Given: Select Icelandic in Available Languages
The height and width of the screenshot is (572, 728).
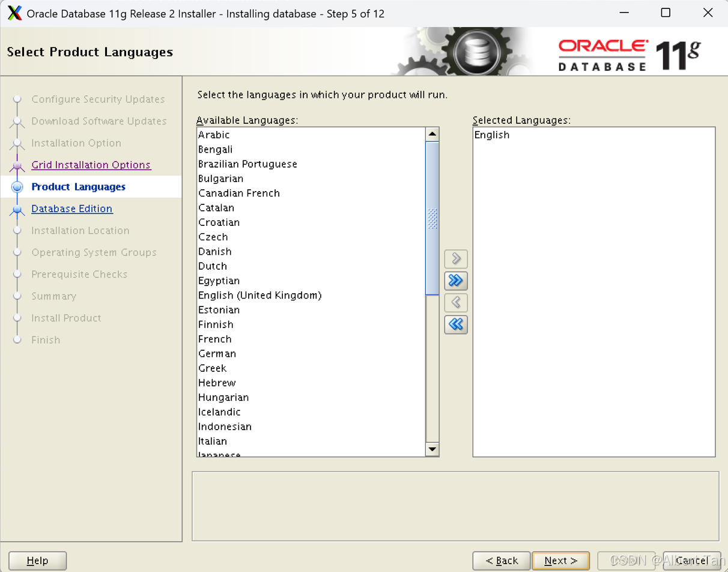Looking at the screenshot, I should (x=311, y=412).
